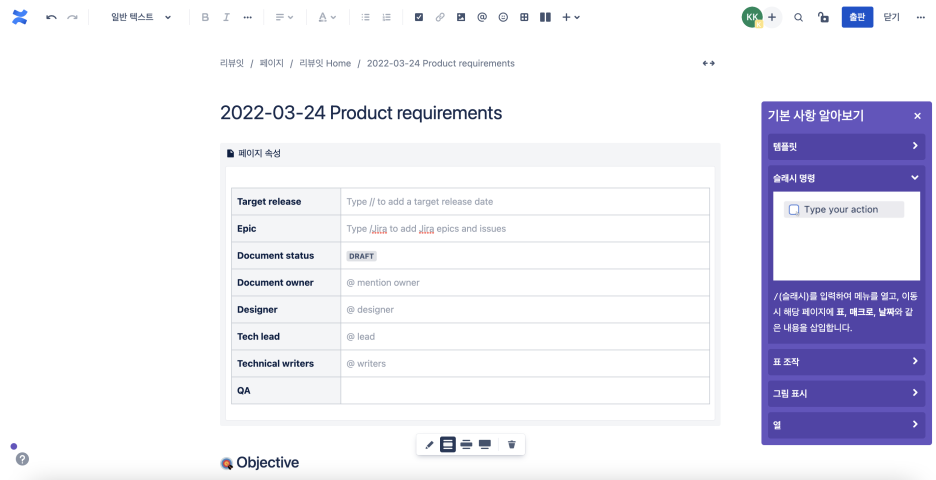The image size is (936, 480).
Task: Insert an image using the picture icon
Action: coord(461,17)
